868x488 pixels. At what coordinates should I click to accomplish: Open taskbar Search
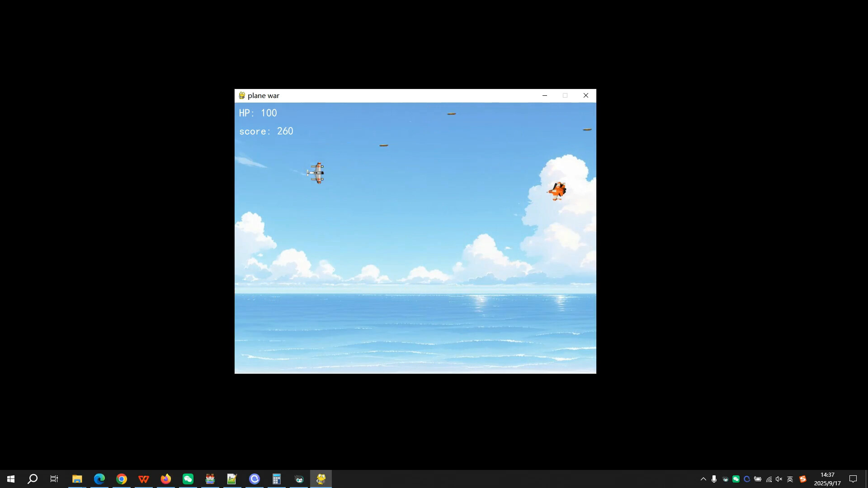[x=33, y=479]
